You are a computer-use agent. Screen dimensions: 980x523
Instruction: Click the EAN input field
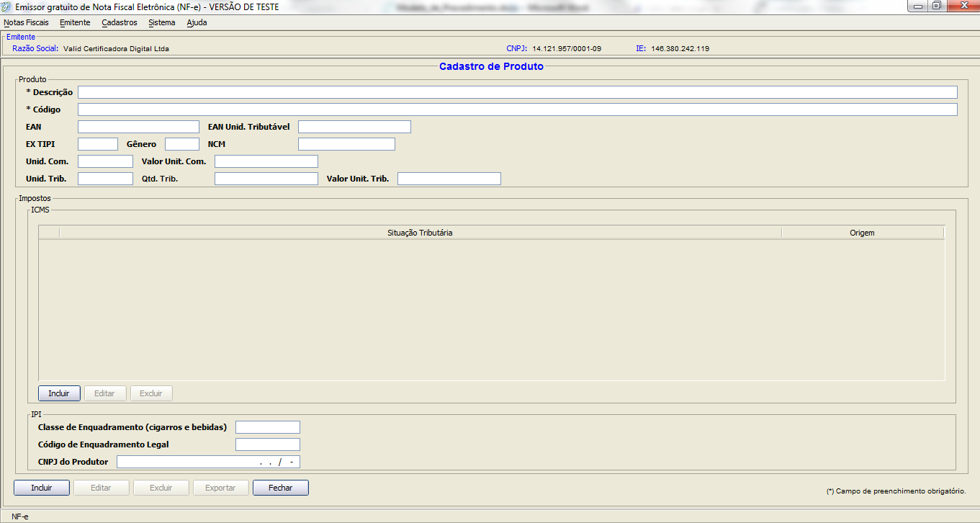click(x=138, y=127)
